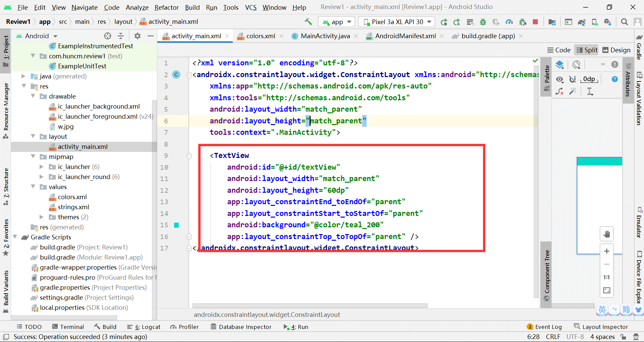Open Project panel gear settings

point(138,36)
